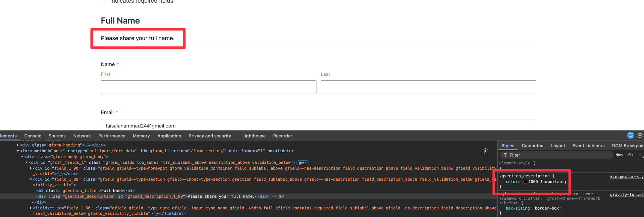Click the First name input field

coord(208,87)
